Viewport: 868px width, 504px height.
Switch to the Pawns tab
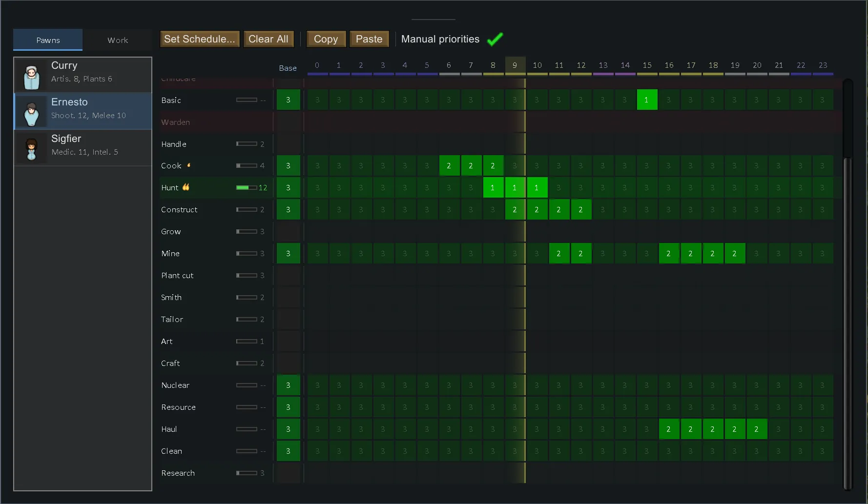(48, 40)
